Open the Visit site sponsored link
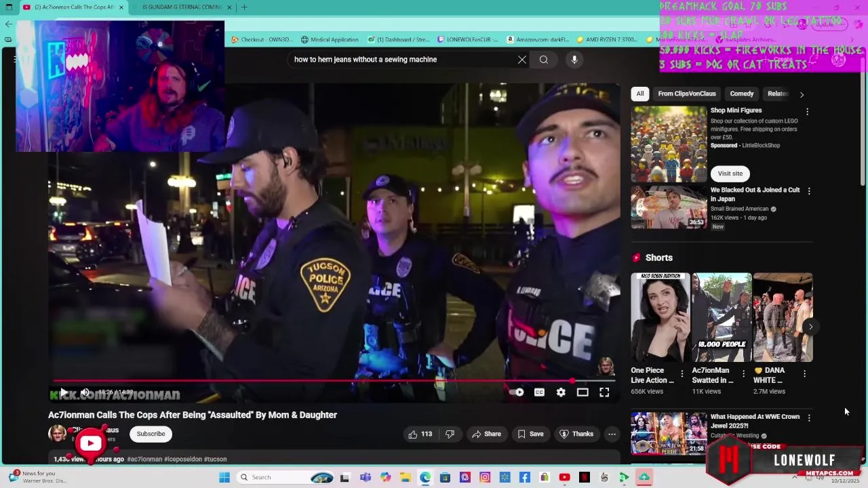This screenshot has width=868, height=488. [730, 174]
